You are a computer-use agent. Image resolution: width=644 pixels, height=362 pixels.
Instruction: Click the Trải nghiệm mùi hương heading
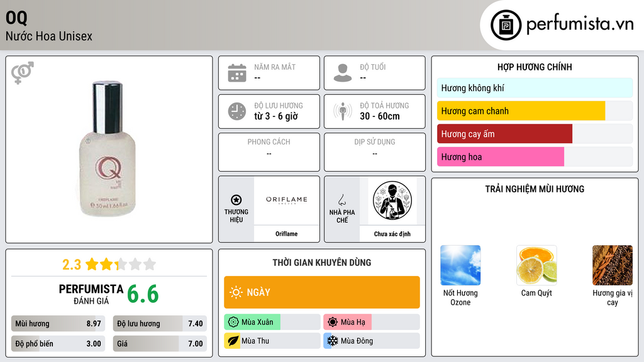(x=535, y=189)
